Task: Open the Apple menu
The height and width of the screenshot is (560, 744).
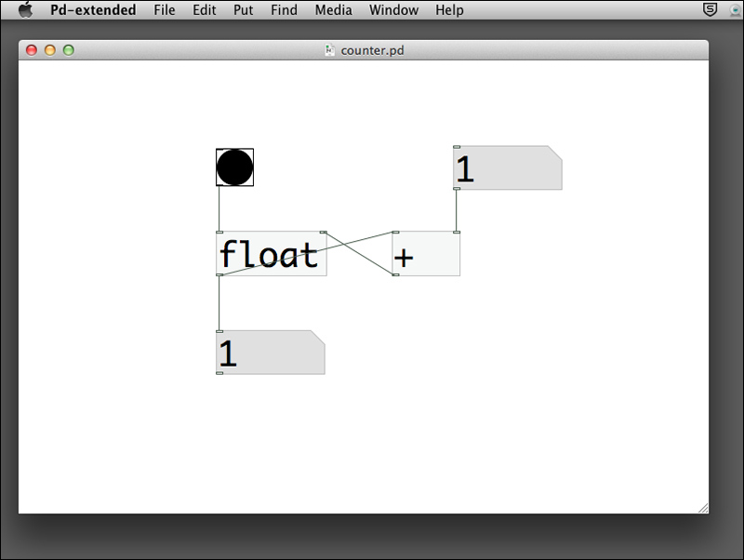Action: coord(26,9)
